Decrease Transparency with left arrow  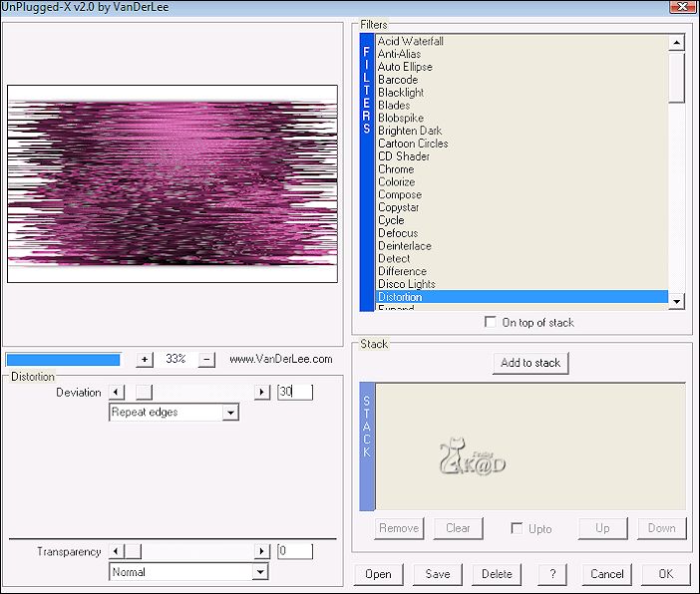tap(116, 551)
